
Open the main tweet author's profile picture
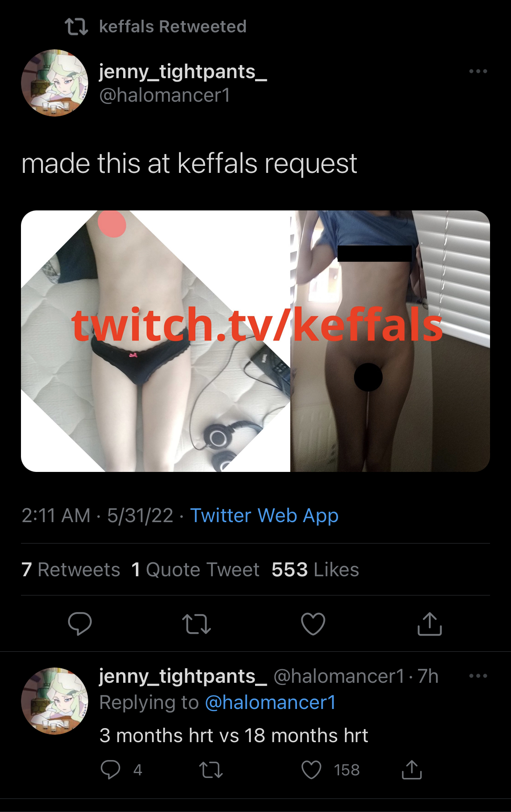tap(55, 83)
